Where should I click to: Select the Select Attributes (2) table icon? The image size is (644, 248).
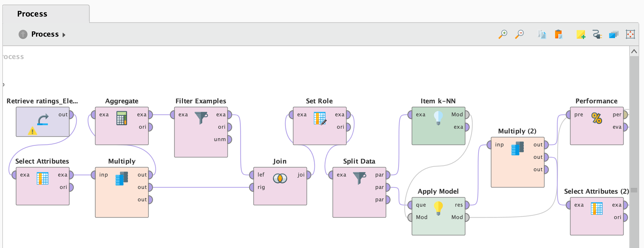click(597, 208)
